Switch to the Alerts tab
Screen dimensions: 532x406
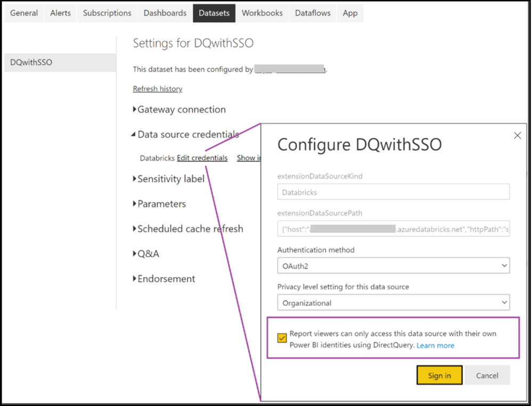point(60,13)
